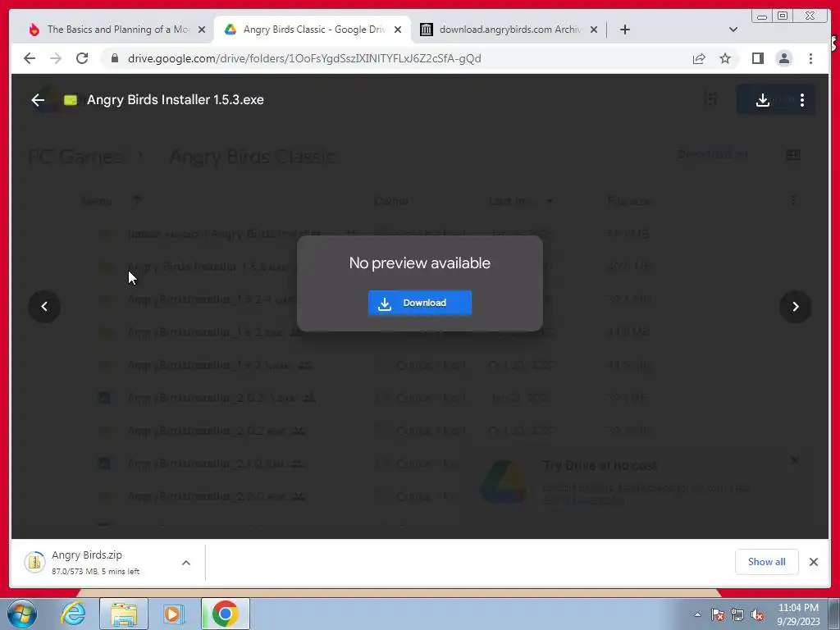This screenshot has width=840, height=630.
Task: Bookmark this page with the star
Action: coord(725,58)
